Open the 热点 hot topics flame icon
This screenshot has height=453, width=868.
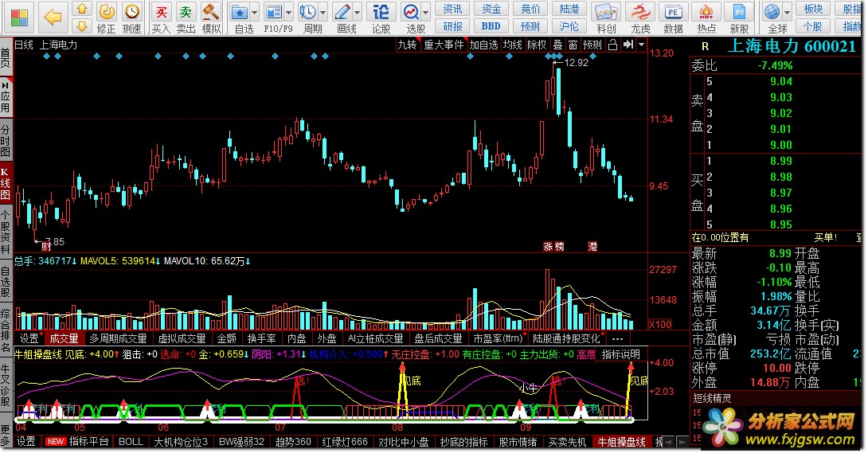(x=706, y=12)
